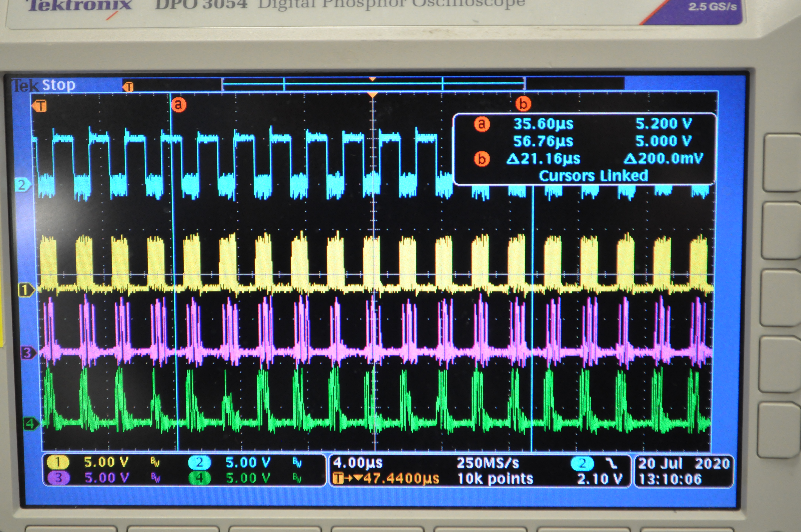Select cursor 'b' marker on the waveform

point(523,104)
